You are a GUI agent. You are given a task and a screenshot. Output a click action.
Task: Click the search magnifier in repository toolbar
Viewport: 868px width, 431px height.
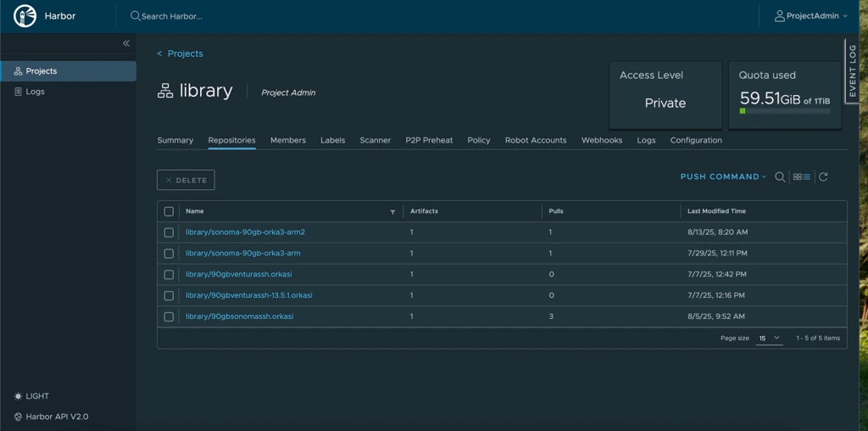tap(780, 176)
